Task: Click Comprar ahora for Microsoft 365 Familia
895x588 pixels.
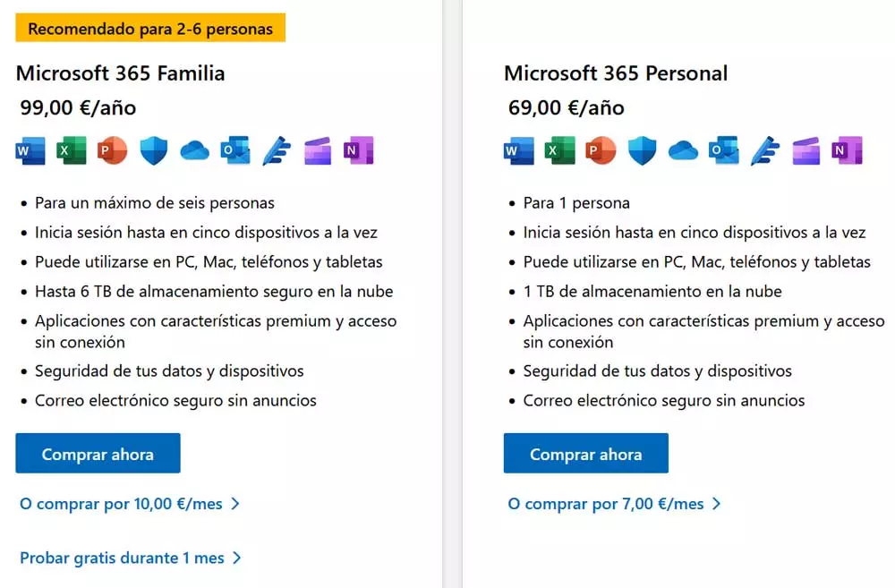Action: [98, 453]
